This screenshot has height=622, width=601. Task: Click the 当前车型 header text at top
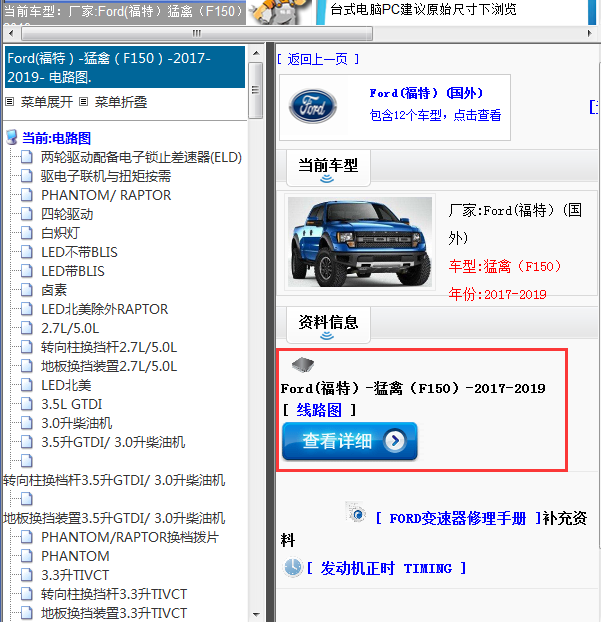(123, 11)
